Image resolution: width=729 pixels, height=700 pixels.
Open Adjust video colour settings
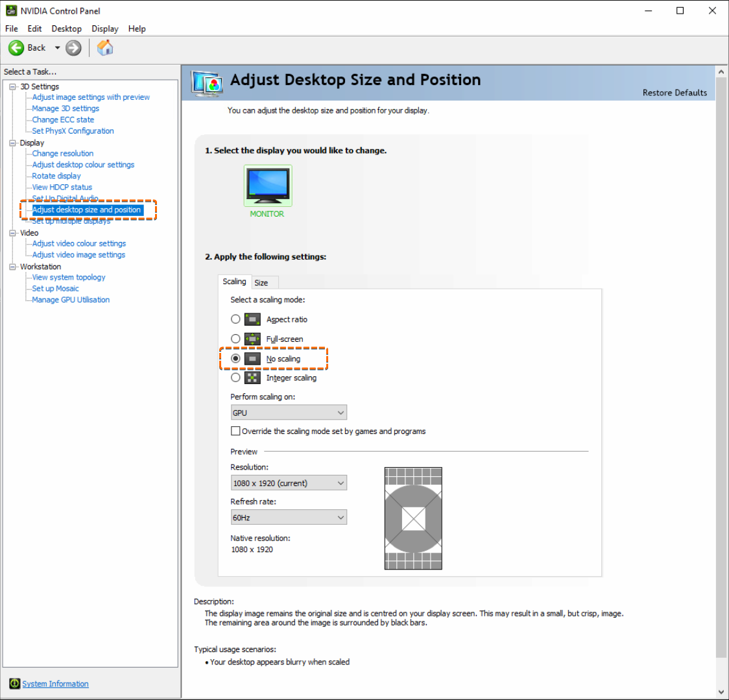point(79,243)
